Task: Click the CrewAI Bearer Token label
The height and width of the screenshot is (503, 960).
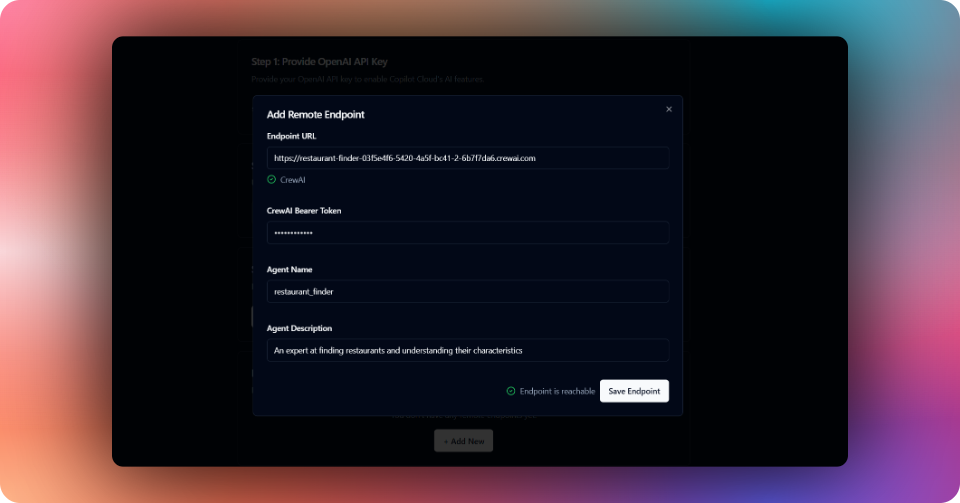Action: (x=304, y=211)
